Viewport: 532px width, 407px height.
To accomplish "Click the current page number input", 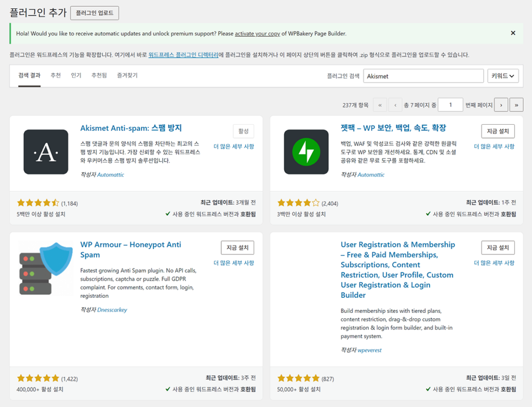I will pos(450,105).
